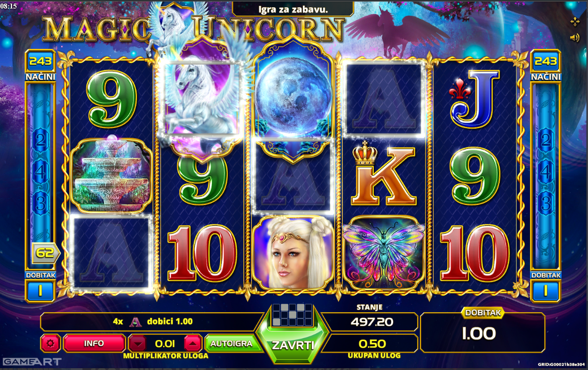
Task: Increase bet multiplier with up arrow
Action: click(x=193, y=344)
